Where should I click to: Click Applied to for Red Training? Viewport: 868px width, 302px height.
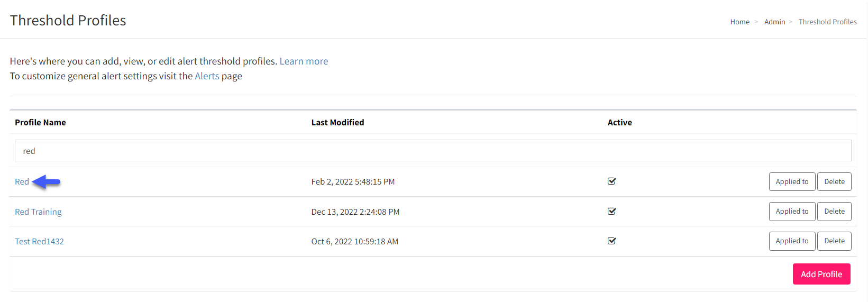[792, 212]
